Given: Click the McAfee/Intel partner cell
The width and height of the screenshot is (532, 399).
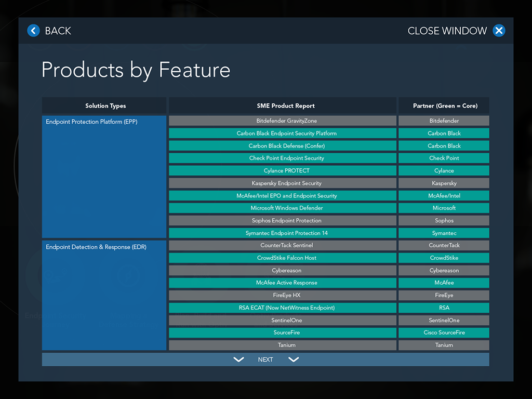Looking at the screenshot, I should [444, 196].
